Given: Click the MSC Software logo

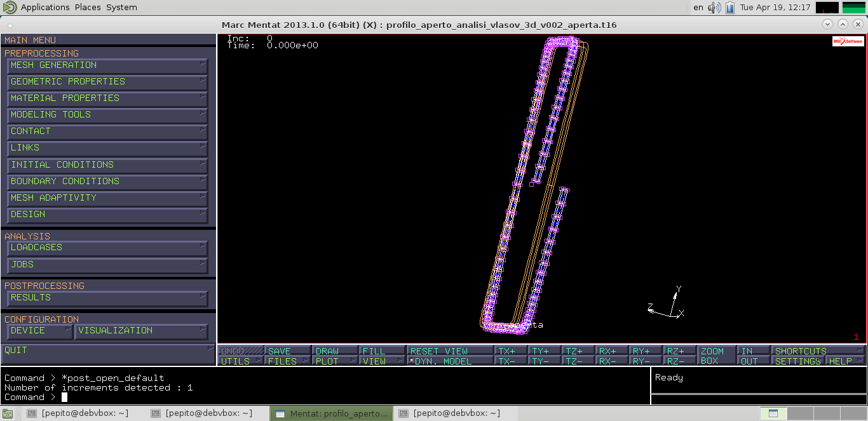Looking at the screenshot, I should (848, 41).
